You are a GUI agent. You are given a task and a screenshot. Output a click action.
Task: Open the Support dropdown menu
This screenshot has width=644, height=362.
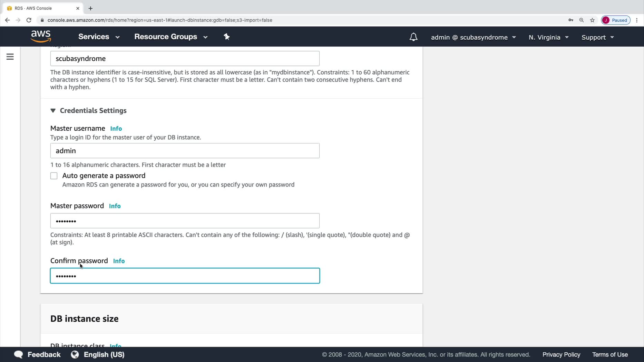(x=597, y=37)
